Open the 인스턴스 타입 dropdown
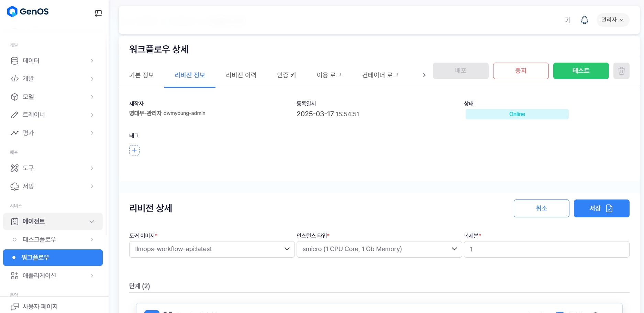644x313 pixels. click(x=379, y=249)
